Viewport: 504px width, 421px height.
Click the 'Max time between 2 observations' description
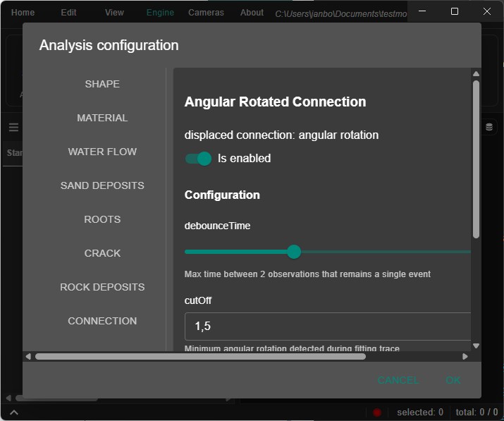click(x=307, y=274)
